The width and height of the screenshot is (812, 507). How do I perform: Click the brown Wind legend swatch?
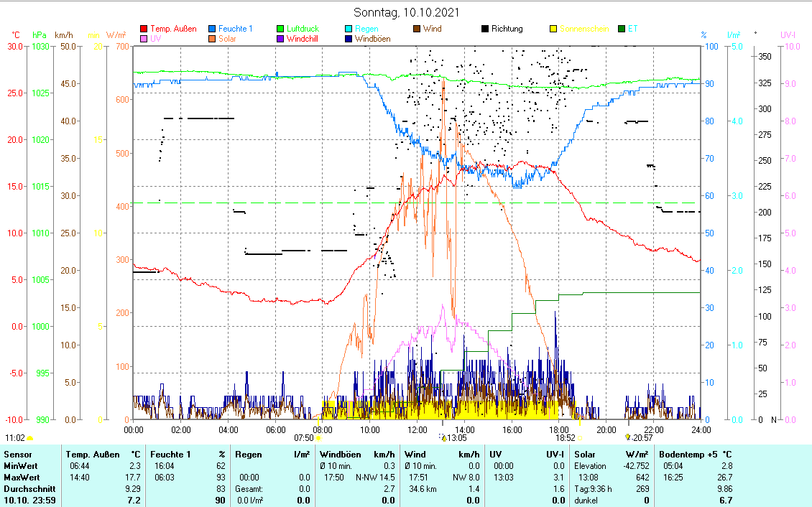pyautogui.click(x=417, y=29)
